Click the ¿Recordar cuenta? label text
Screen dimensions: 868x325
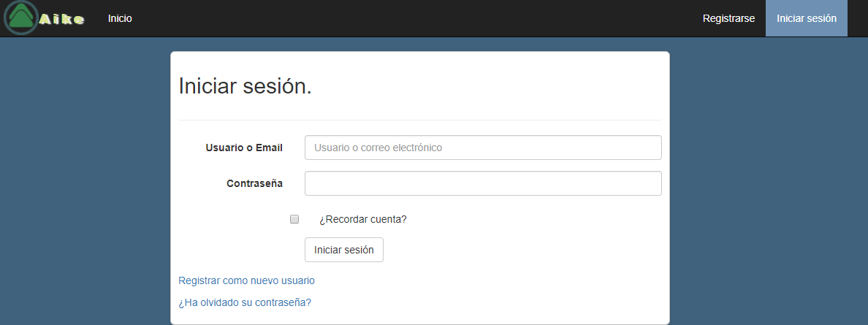click(x=362, y=219)
